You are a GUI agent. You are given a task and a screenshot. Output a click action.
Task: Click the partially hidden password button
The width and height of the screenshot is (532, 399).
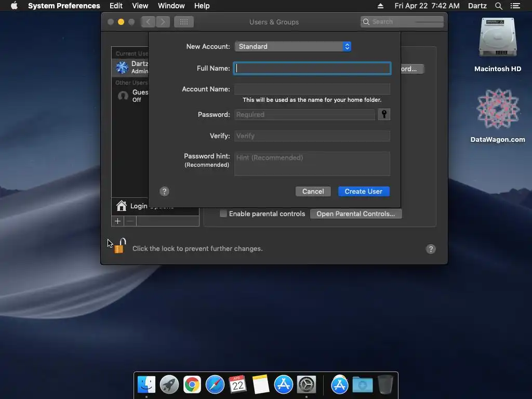412,69
